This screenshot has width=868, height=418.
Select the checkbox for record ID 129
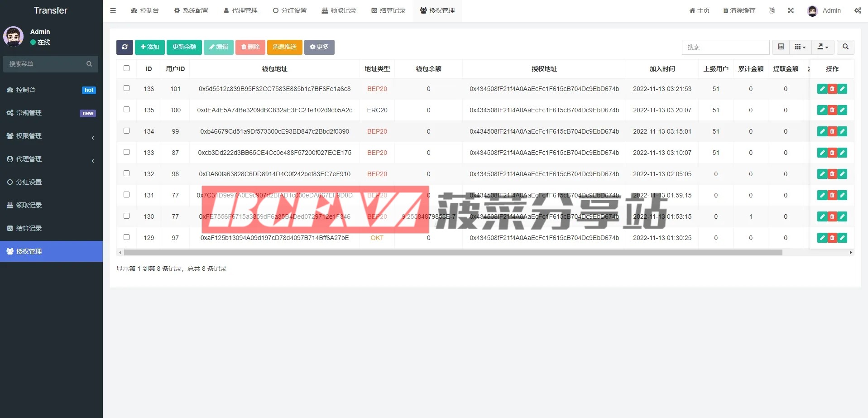pyautogui.click(x=127, y=237)
